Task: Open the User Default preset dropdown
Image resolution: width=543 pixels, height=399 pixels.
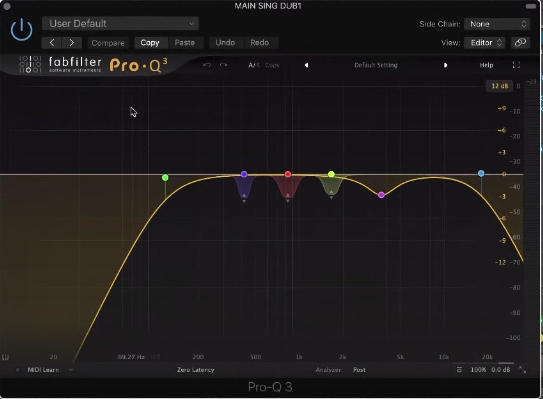Action: click(120, 24)
